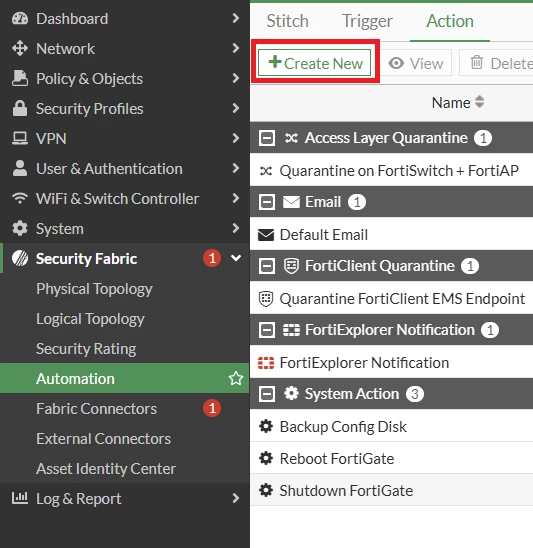The height and width of the screenshot is (548, 533).
Task: Open Fabric Connectors in the sidebar
Action: pyautogui.click(x=96, y=409)
